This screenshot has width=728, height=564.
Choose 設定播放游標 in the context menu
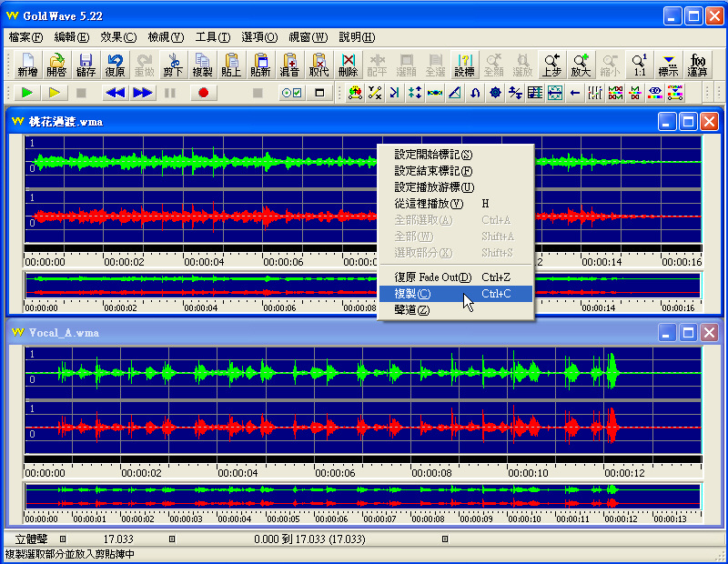(456, 187)
